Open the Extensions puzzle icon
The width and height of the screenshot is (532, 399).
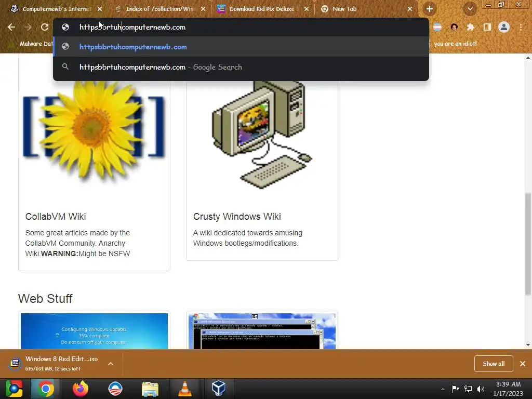(x=470, y=27)
